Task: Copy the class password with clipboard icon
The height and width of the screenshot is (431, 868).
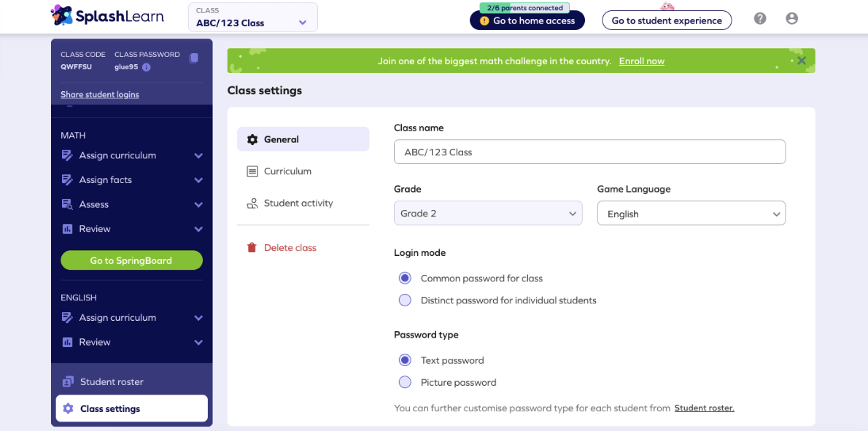Action: (193, 59)
